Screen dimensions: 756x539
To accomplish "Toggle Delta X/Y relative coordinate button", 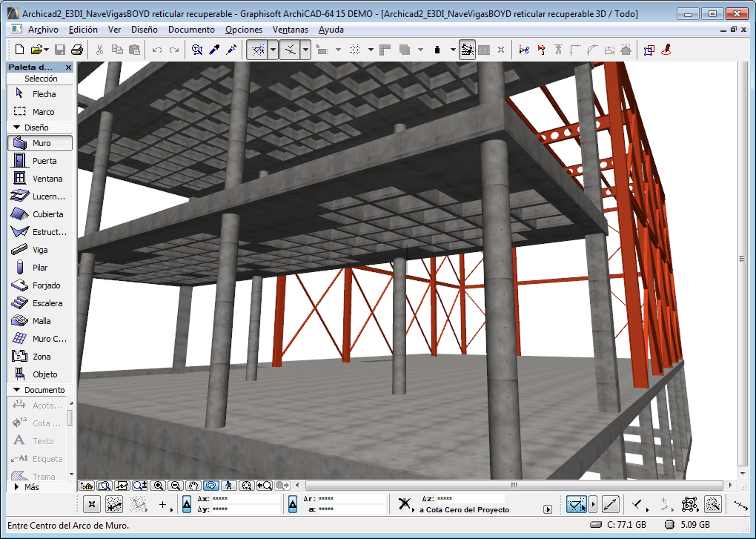I will pos(187,504).
